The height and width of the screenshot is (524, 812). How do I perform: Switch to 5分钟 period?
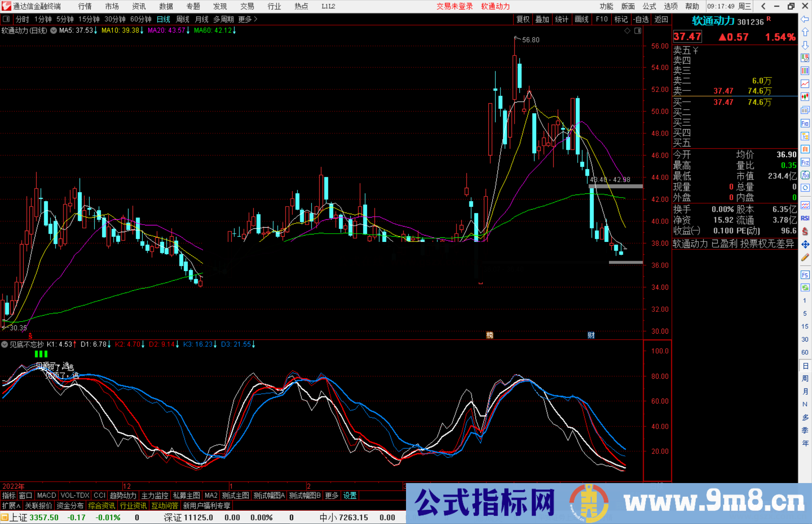tap(65, 19)
